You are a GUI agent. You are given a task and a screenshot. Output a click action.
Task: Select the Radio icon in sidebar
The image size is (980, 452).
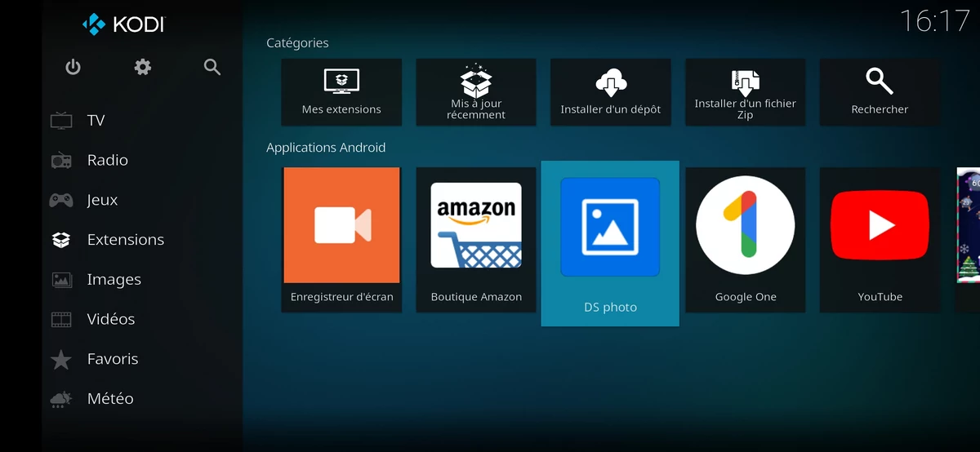pos(61,161)
